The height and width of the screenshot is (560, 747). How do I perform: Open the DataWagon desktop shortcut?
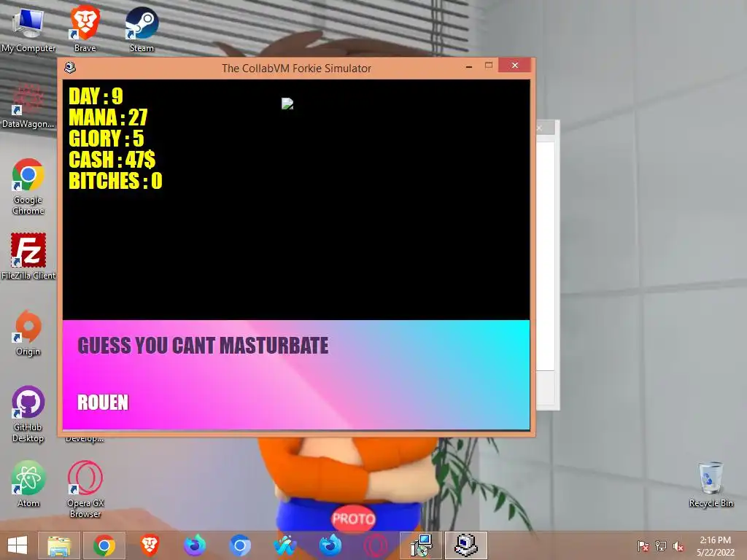(x=28, y=106)
